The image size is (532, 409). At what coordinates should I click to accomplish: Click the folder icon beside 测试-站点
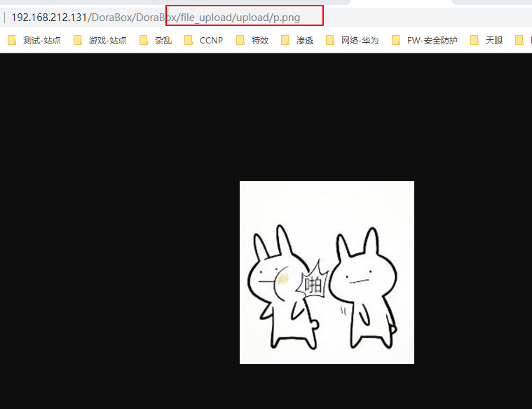(x=12, y=40)
